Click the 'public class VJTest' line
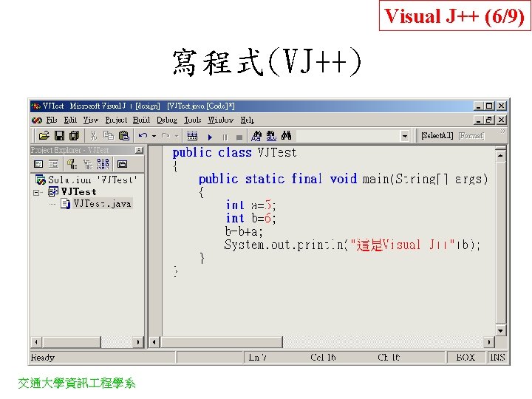 [234, 153]
